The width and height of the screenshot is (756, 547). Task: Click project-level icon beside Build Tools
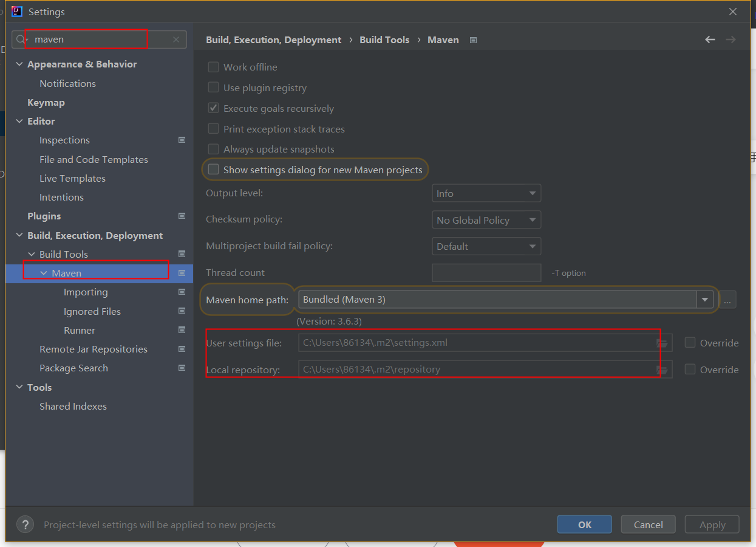[x=182, y=254]
